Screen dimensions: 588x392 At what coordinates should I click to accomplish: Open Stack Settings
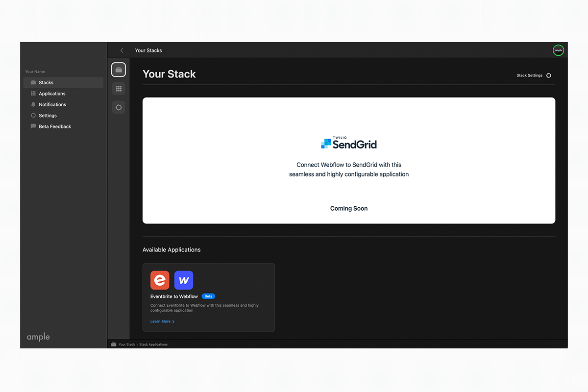pos(529,75)
